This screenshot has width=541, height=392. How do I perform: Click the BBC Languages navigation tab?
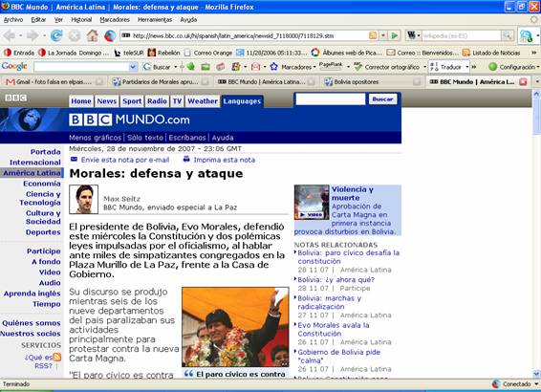click(x=242, y=101)
